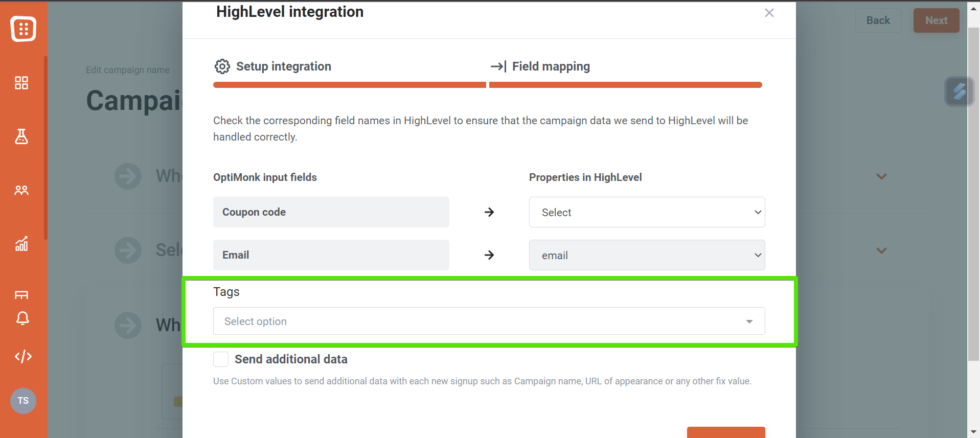Click the floating extension icon near the scrollbar
Viewport: 980px width, 438px height.
960,91
